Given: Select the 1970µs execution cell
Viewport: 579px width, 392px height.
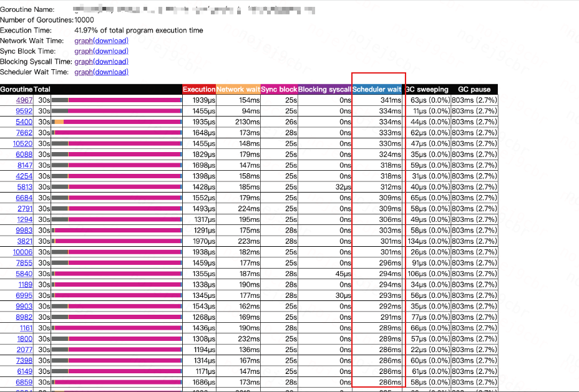Looking at the screenshot, I should click(x=199, y=241).
